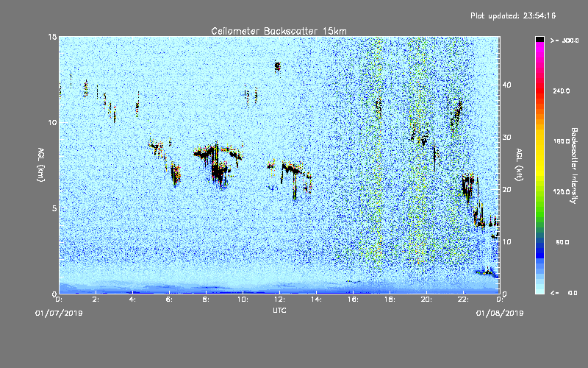Click the '14:' hour tick on time axis
The width and height of the screenshot is (588, 368).
317,300
